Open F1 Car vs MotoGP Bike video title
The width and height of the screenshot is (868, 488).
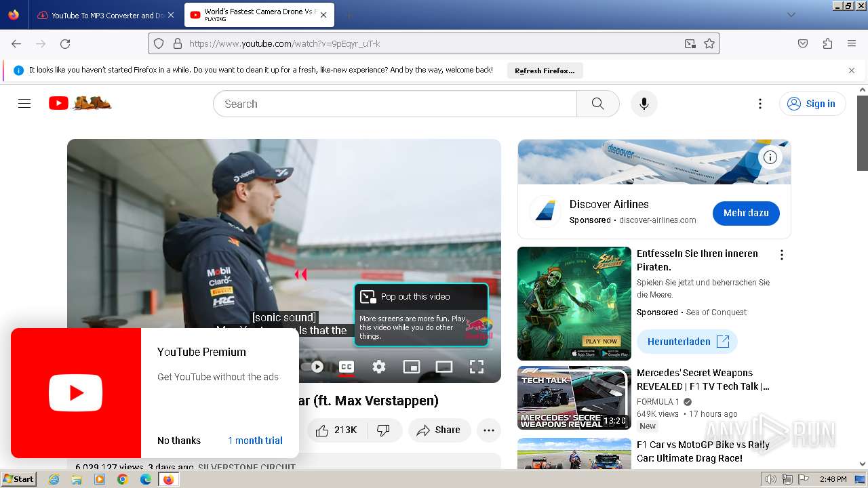click(703, 451)
